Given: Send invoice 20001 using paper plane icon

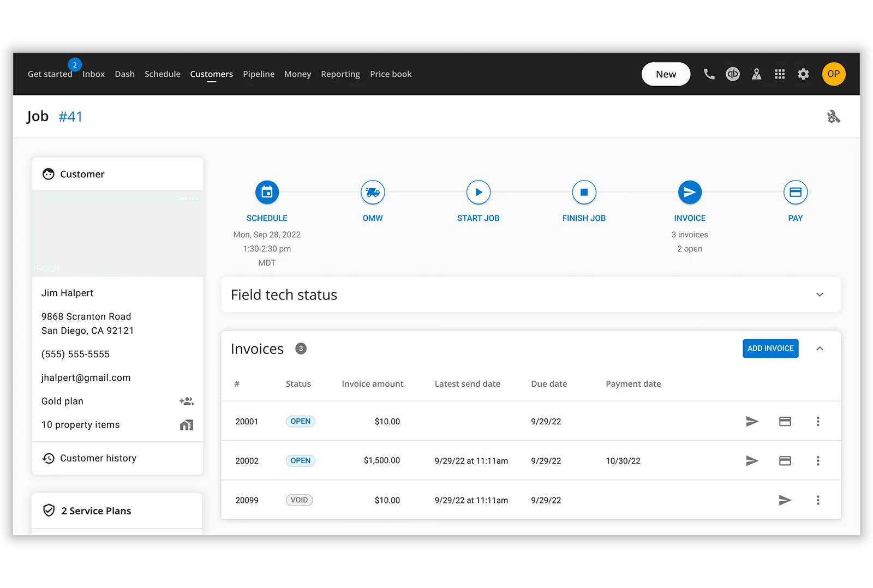Looking at the screenshot, I should tap(752, 421).
